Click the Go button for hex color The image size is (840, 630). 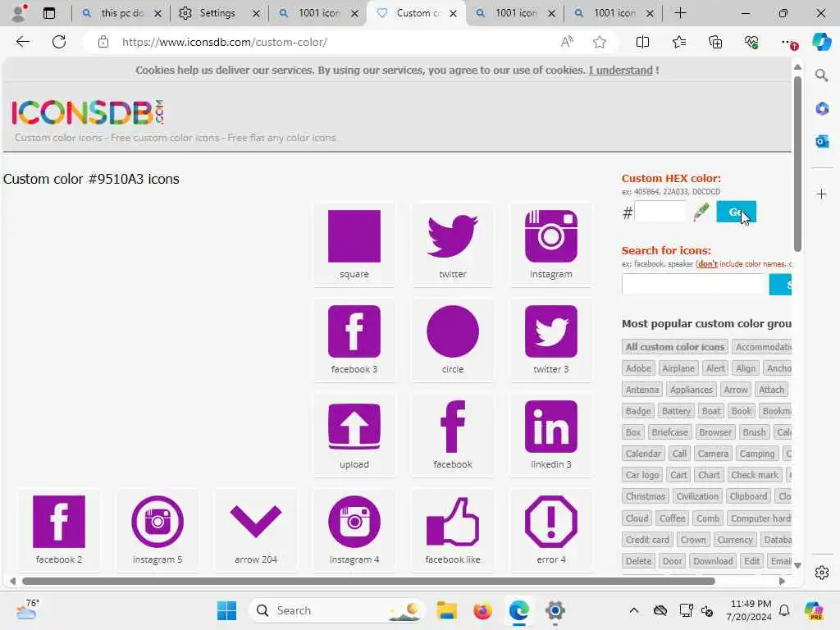click(x=736, y=212)
